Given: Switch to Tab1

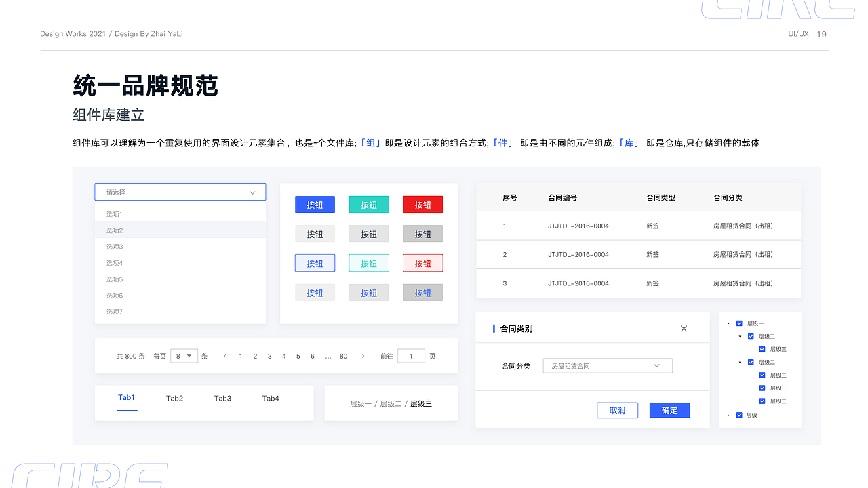Looking at the screenshot, I should 127,398.
